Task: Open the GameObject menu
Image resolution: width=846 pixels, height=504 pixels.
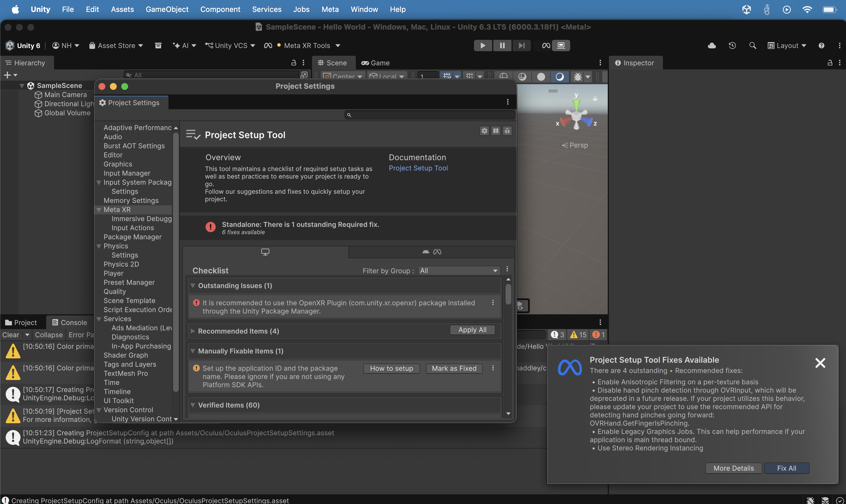Action: (167, 9)
